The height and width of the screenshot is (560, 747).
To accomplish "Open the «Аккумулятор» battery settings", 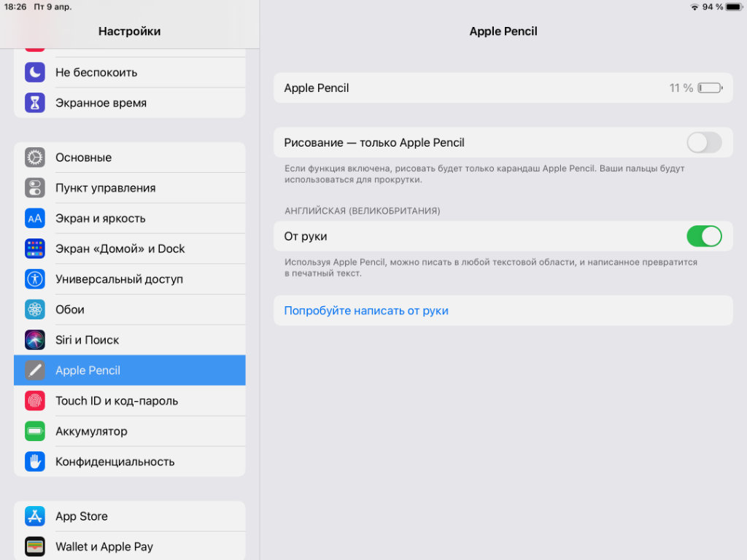I will 130,432.
